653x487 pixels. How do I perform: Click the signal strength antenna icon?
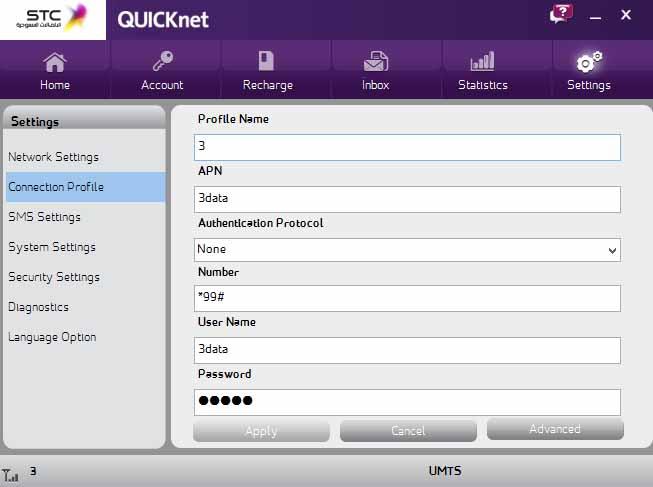[10, 475]
